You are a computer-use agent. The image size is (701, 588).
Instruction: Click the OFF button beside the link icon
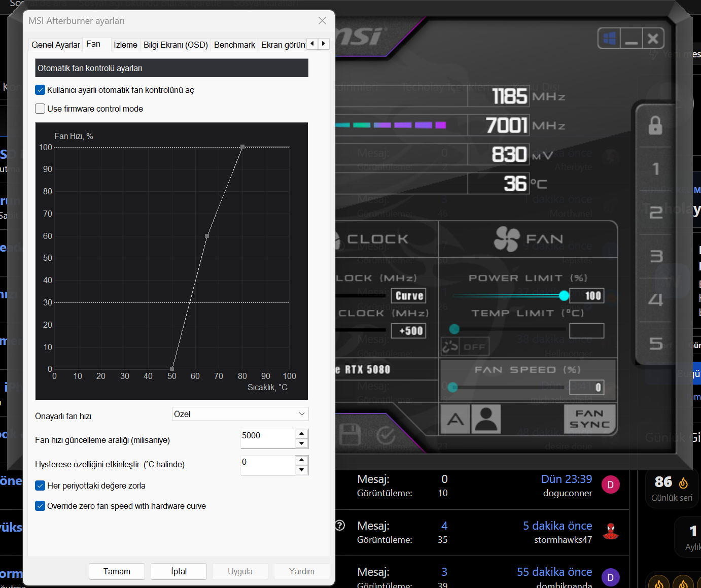tap(475, 347)
